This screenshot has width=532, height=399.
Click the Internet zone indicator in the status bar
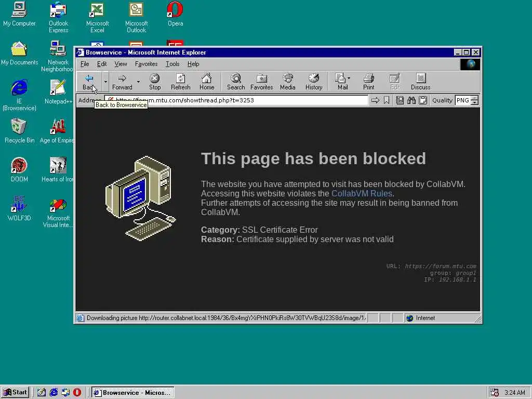[421, 318]
